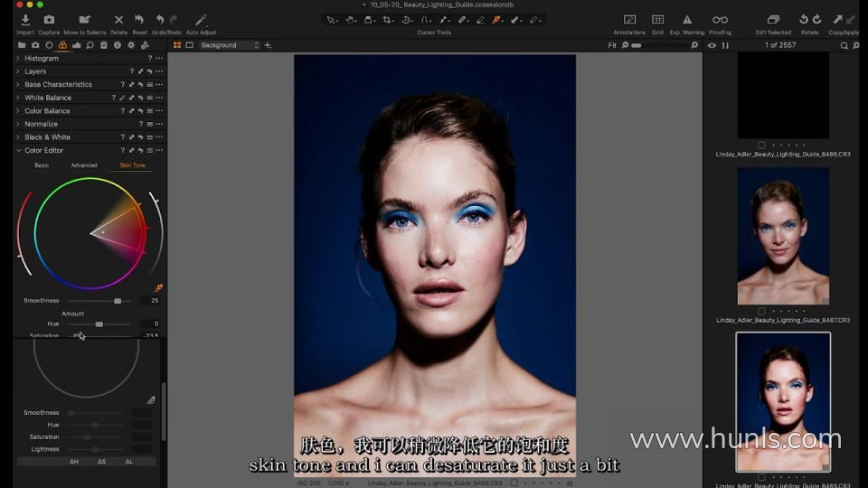Click the active orange color picker cursor tool
868x488 pixels.
(x=497, y=20)
